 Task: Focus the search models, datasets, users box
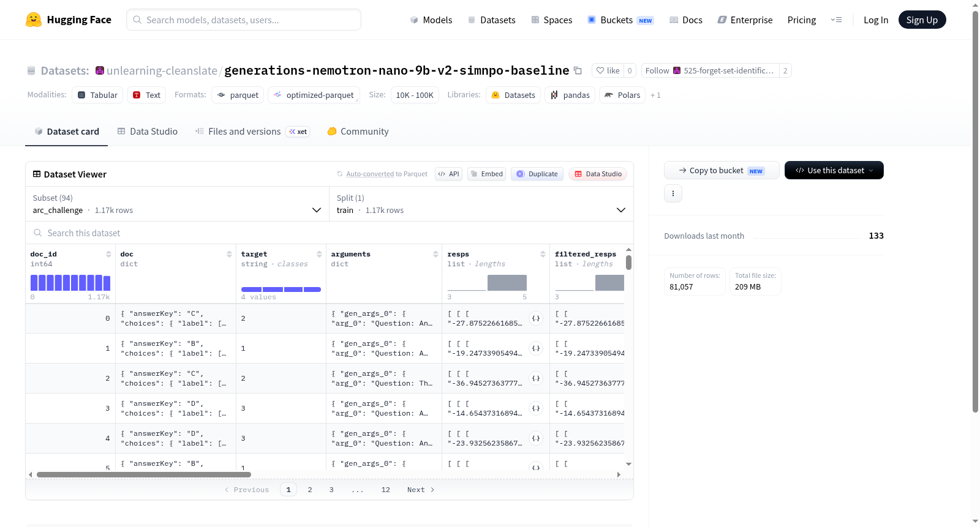pos(244,20)
